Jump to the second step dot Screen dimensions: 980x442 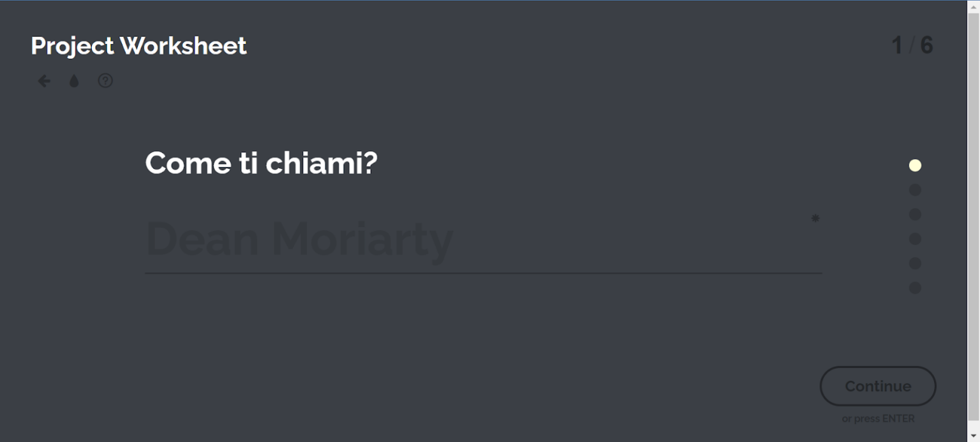915,190
